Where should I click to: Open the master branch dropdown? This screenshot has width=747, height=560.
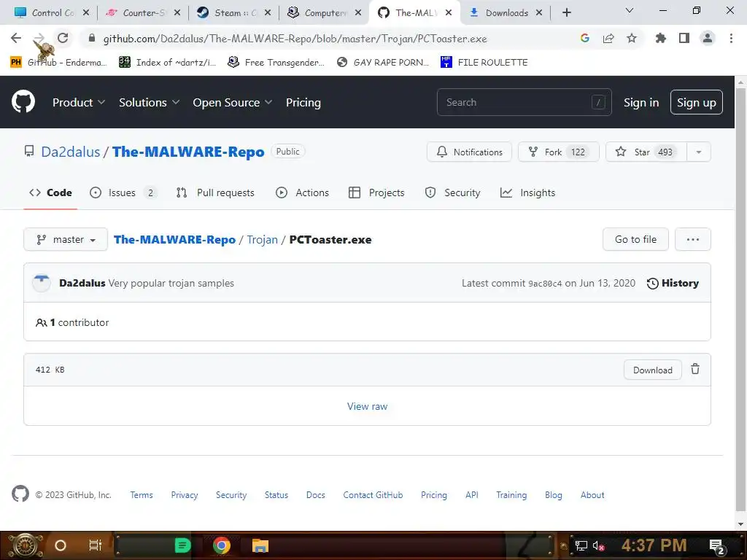point(66,239)
